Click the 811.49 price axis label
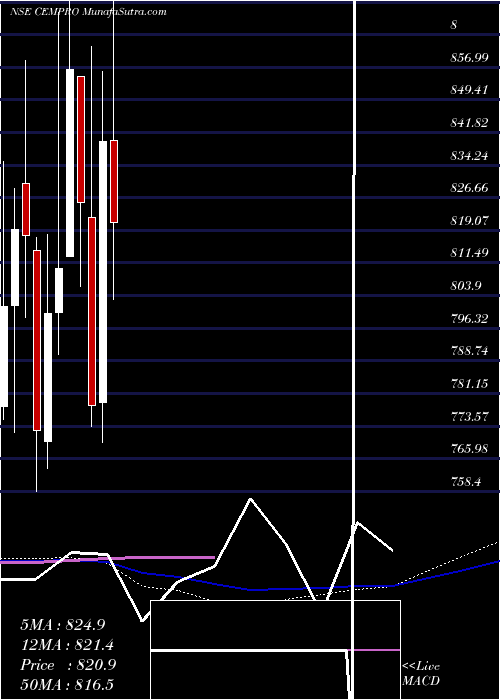Viewport: 500px width, 700px height. click(x=469, y=253)
